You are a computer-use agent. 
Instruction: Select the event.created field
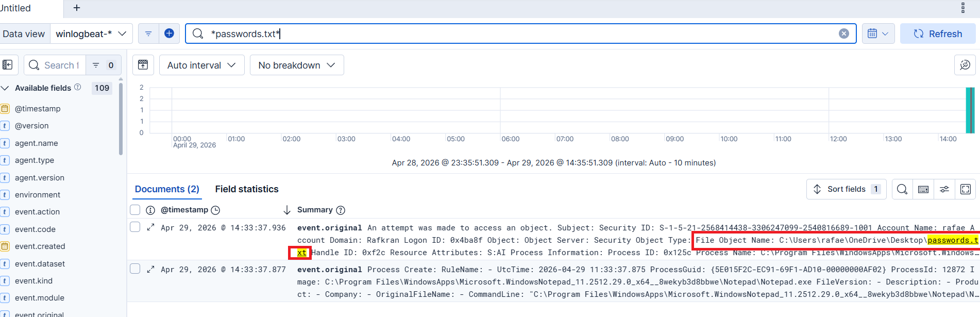click(x=40, y=246)
